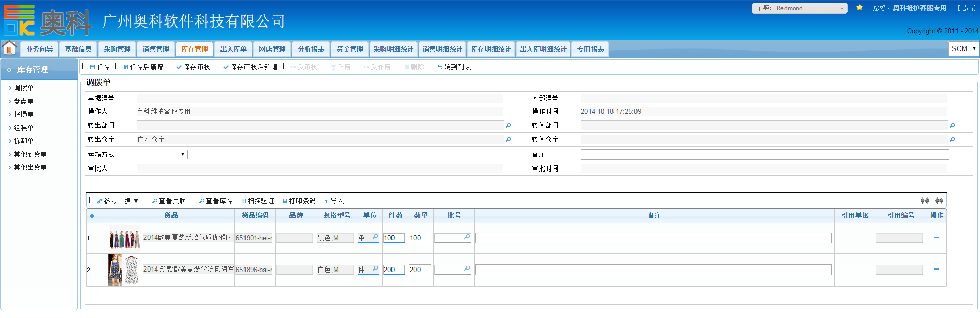Click the home icon in the navigation bar
Image resolution: width=980 pixels, height=318 pixels.
pyautogui.click(x=9, y=48)
